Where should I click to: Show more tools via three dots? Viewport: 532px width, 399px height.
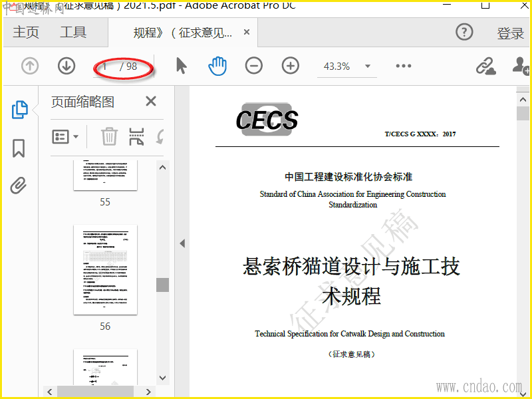coord(404,66)
